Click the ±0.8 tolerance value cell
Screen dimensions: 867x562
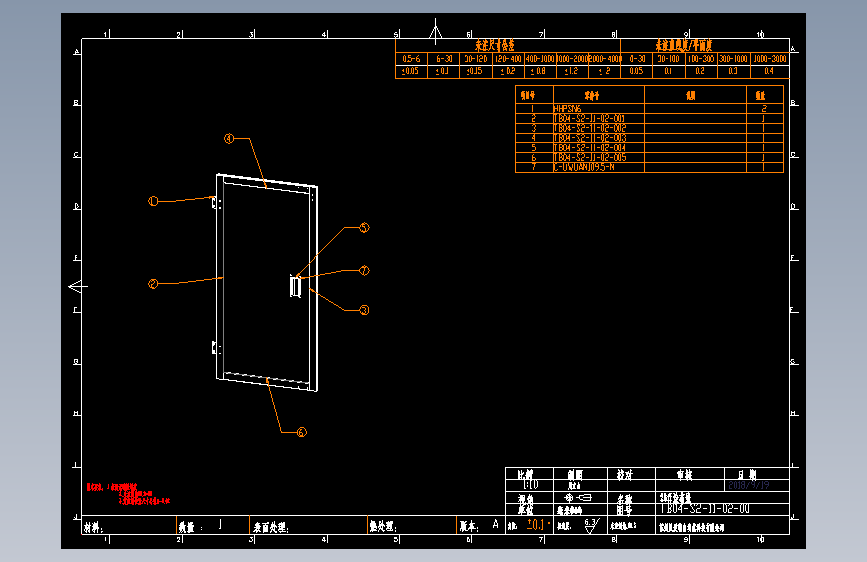(x=539, y=71)
